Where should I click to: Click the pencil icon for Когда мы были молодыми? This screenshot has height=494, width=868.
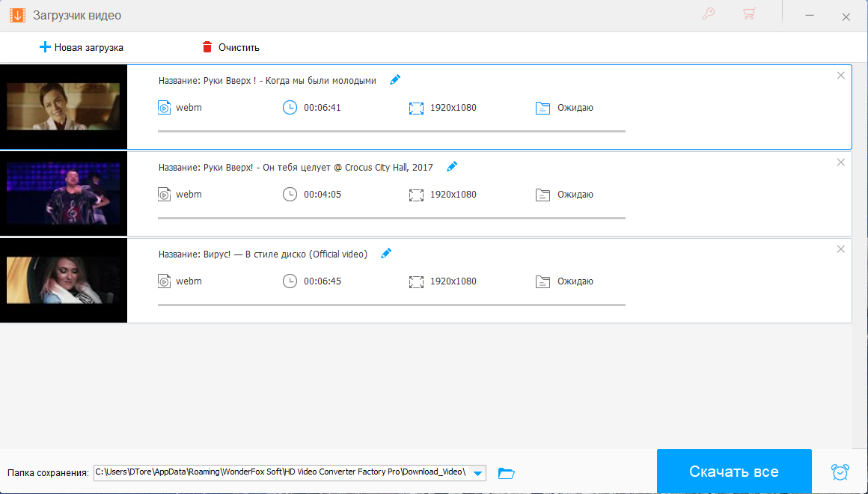(x=395, y=80)
